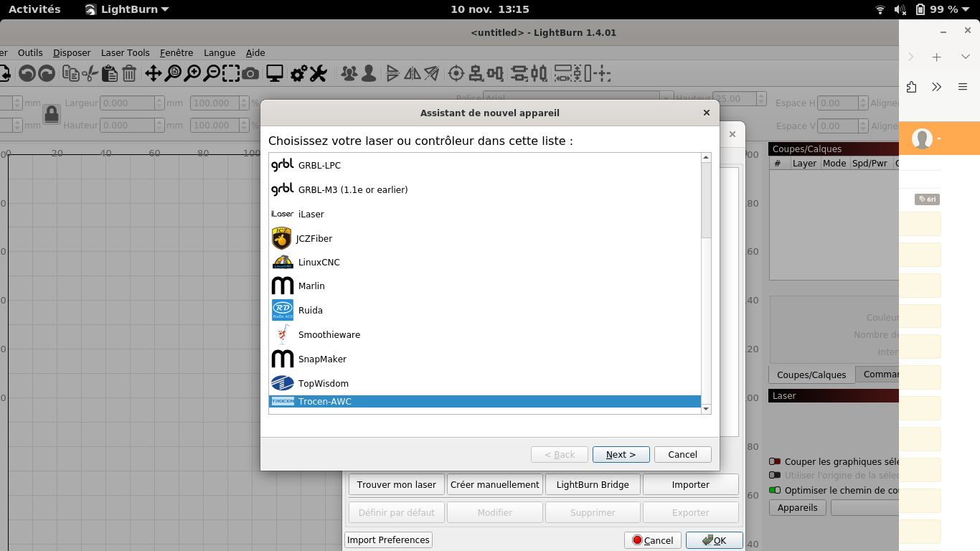
Task: Click the Mirror Horizontally icon
Action: (411, 74)
